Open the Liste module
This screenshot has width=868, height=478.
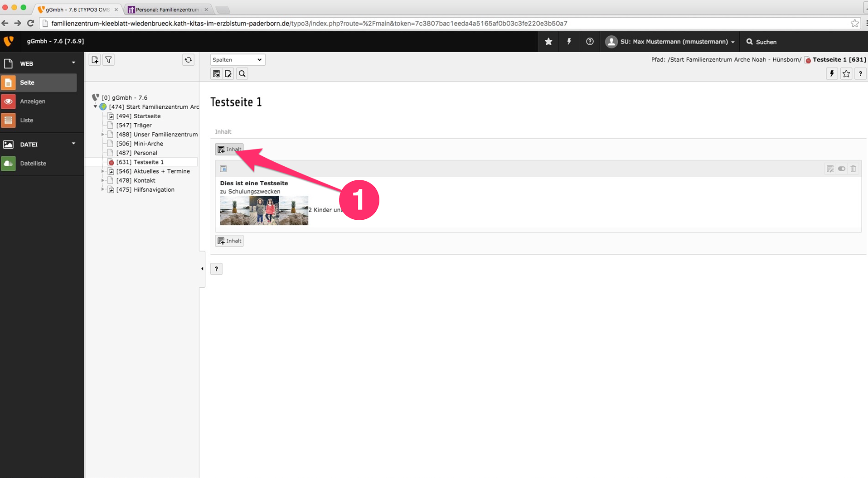coord(27,120)
